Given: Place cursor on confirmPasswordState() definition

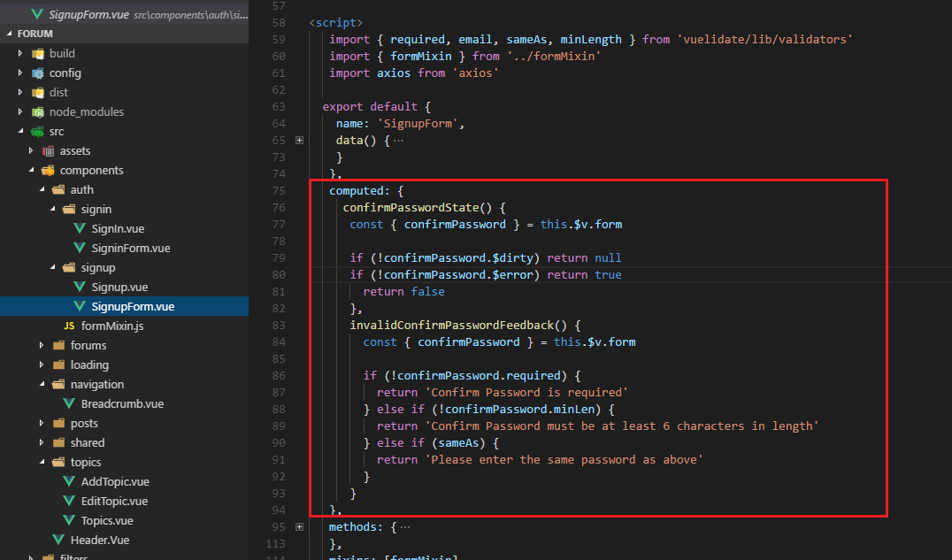Looking at the screenshot, I should [417, 208].
